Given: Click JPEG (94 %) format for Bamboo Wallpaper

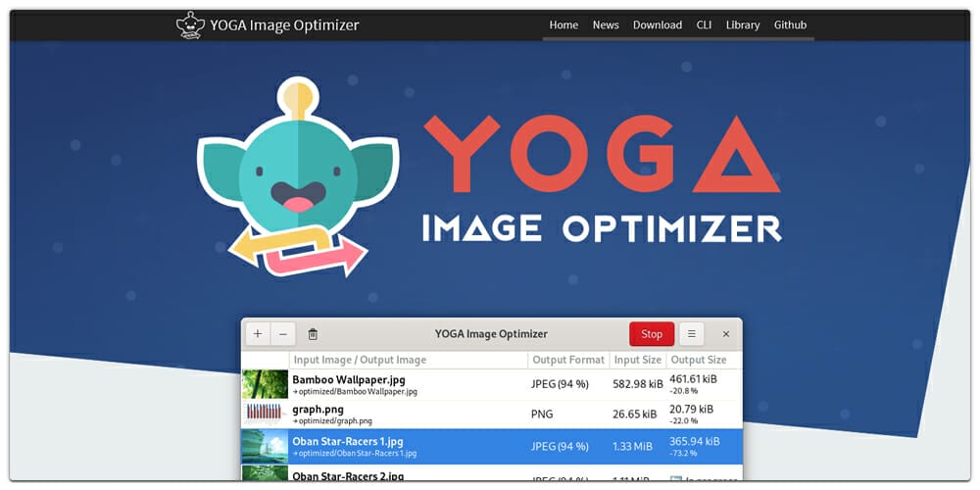Looking at the screenshot, I should coord(560,384).
